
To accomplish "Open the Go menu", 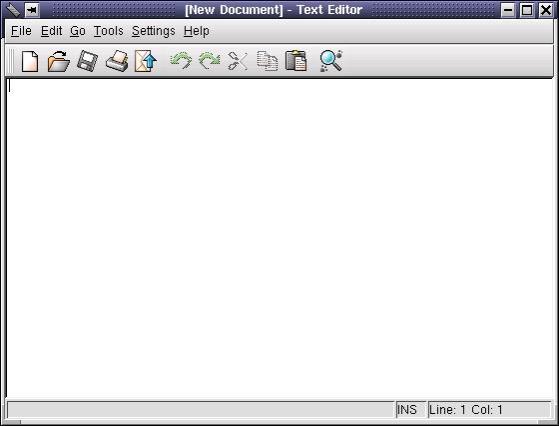I will 78,31.
